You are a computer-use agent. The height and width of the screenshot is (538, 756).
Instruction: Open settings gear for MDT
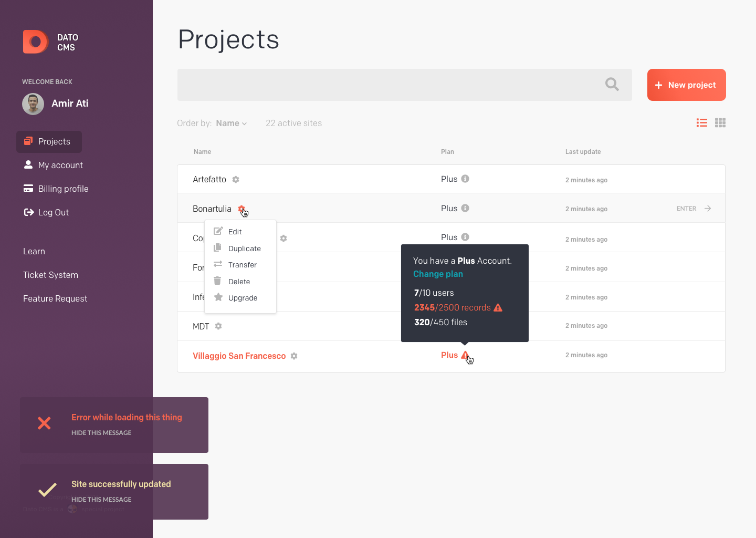coord(218,326)
